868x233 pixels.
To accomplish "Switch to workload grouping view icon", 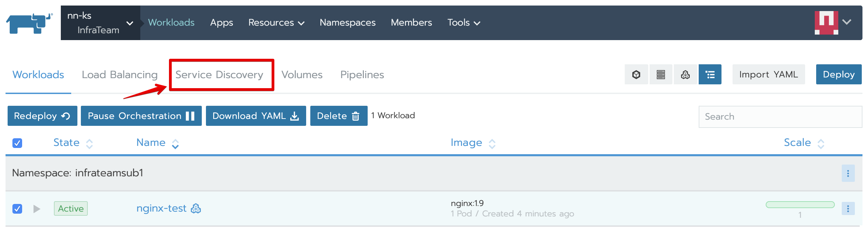I will click(x=685, y=74).
